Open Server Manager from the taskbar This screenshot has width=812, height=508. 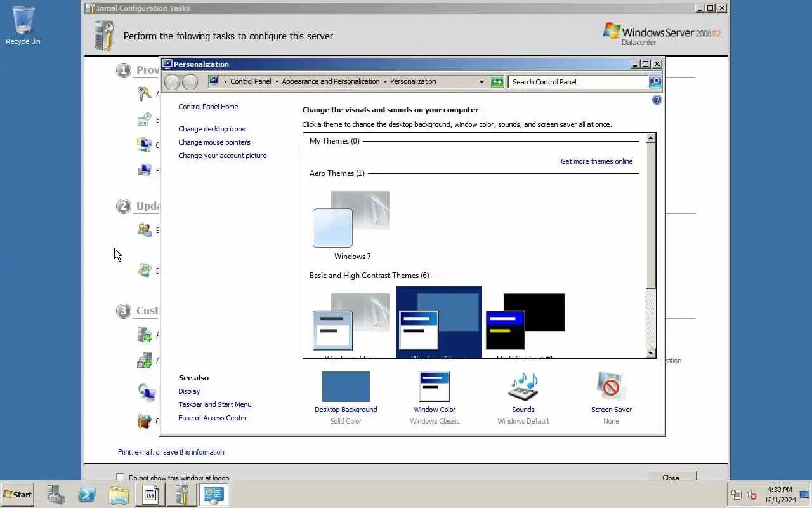[x=56, y=494]
